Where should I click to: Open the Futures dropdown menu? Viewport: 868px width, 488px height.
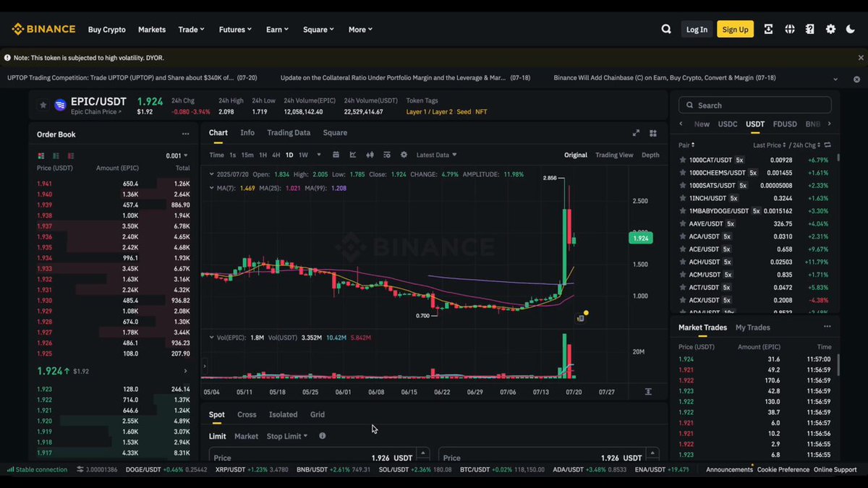click(x=235, y=30)
